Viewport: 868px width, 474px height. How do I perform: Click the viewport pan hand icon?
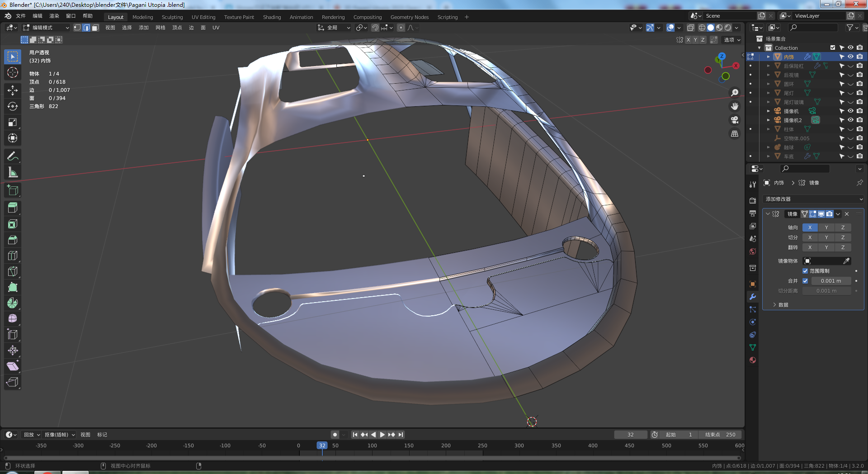click(x=735, y=106)
